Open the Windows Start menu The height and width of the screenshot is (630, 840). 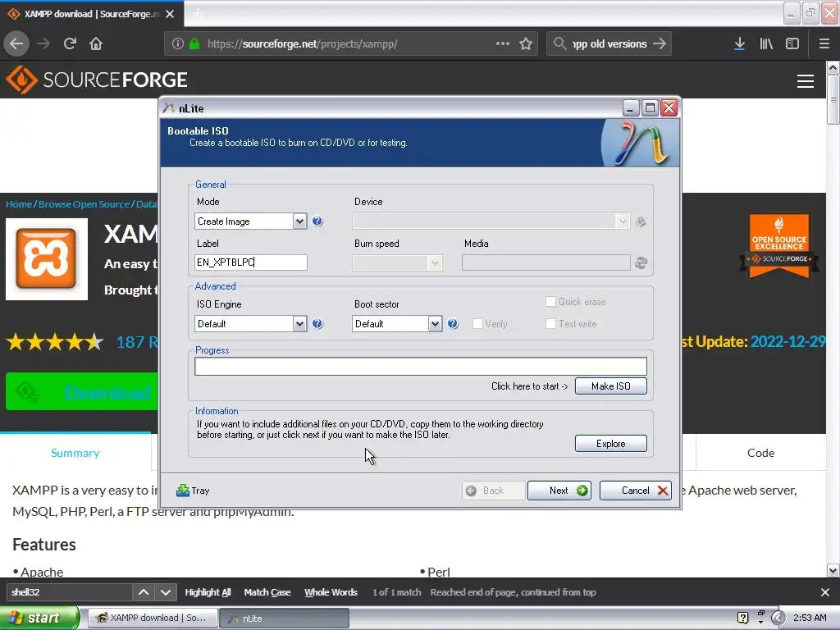tap(39, 618)
